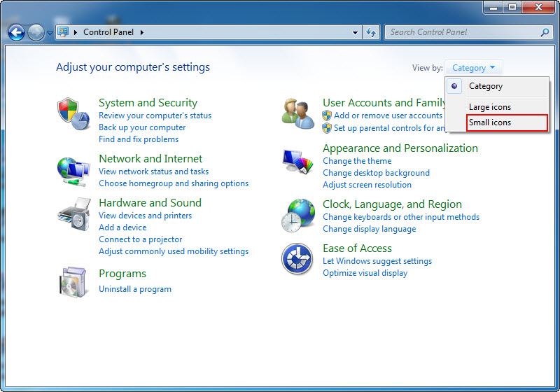Screen dimensions: 560x392
Task: Click the search magnifier icon
Action: coord(545,32)
